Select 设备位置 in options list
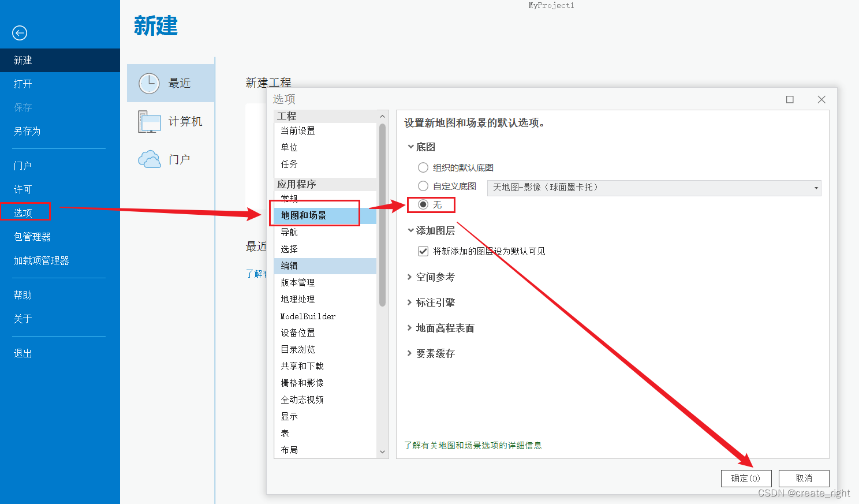Viewport: 859px width, 504px height. coord(326,333)
